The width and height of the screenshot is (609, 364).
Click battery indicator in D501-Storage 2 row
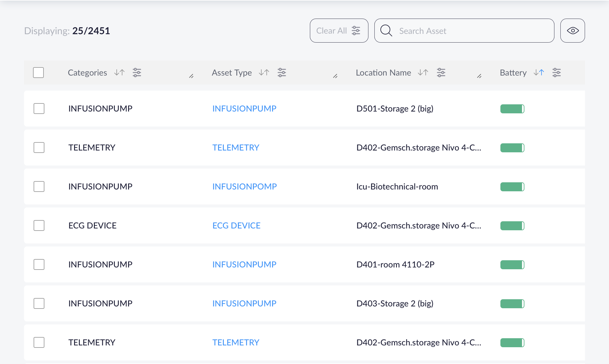click(512, 109)
